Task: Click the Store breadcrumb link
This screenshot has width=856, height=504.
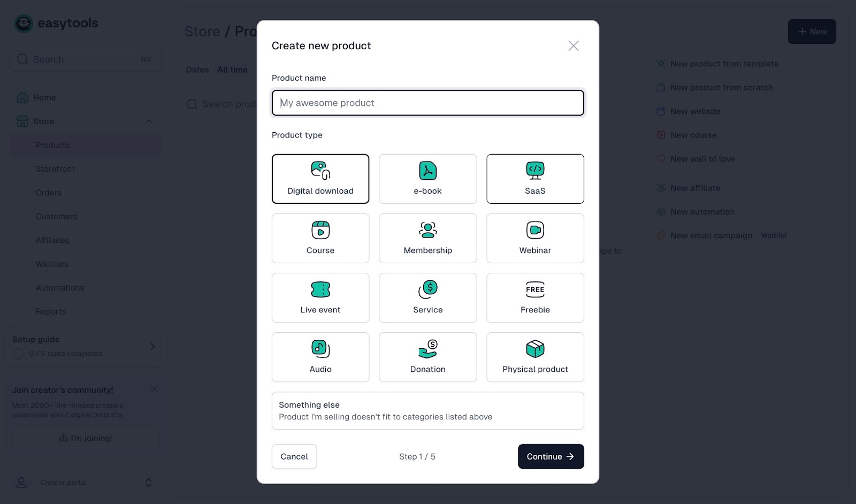Action: pyautogui.click(x=202, y=32)
